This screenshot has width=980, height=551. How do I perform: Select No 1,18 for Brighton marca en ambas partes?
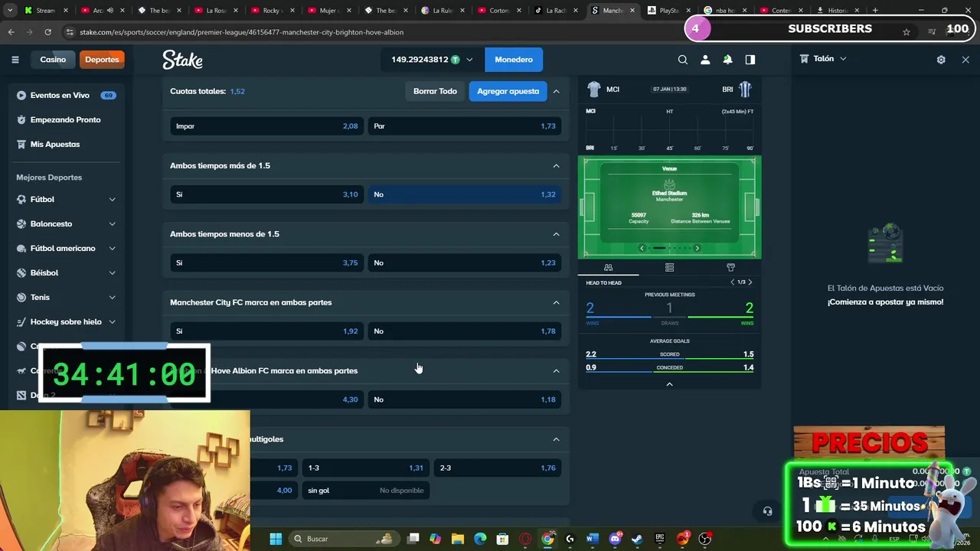465,399
